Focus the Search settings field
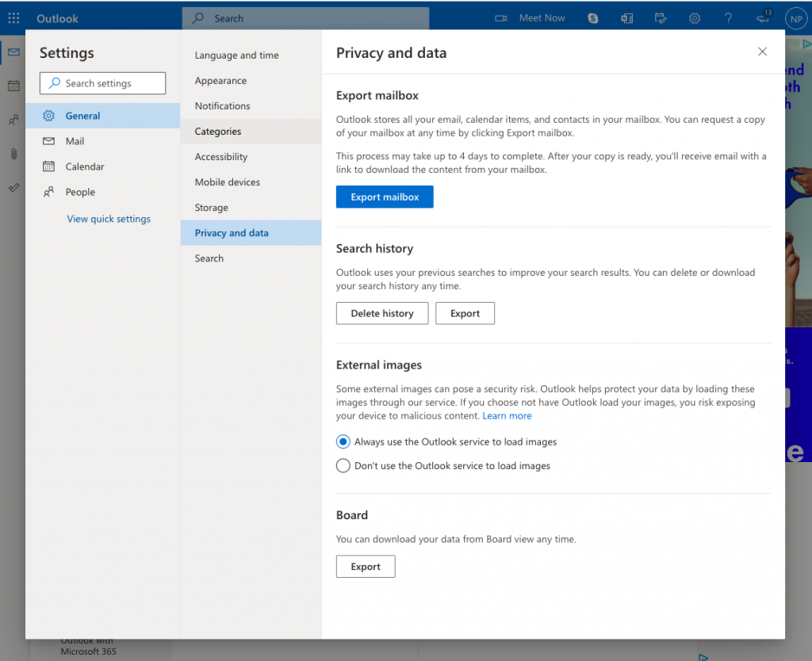This screenshot has width=812, height=661. 102,83
